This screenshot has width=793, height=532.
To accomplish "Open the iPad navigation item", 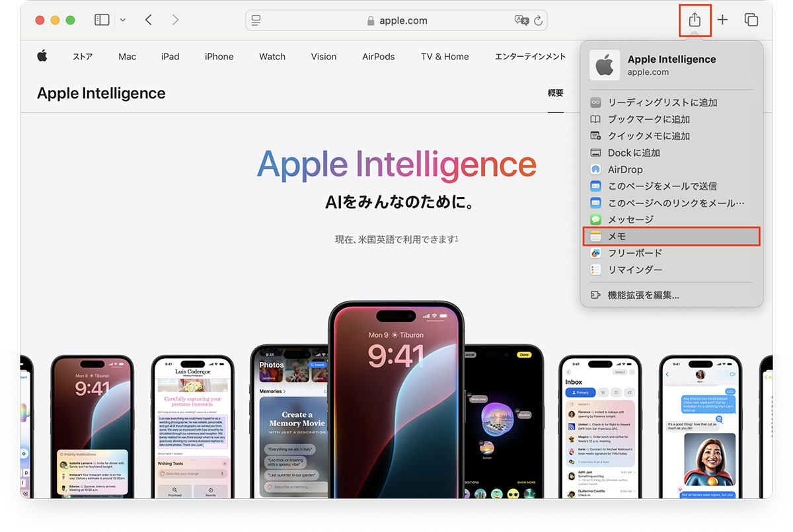I will 170,57.
